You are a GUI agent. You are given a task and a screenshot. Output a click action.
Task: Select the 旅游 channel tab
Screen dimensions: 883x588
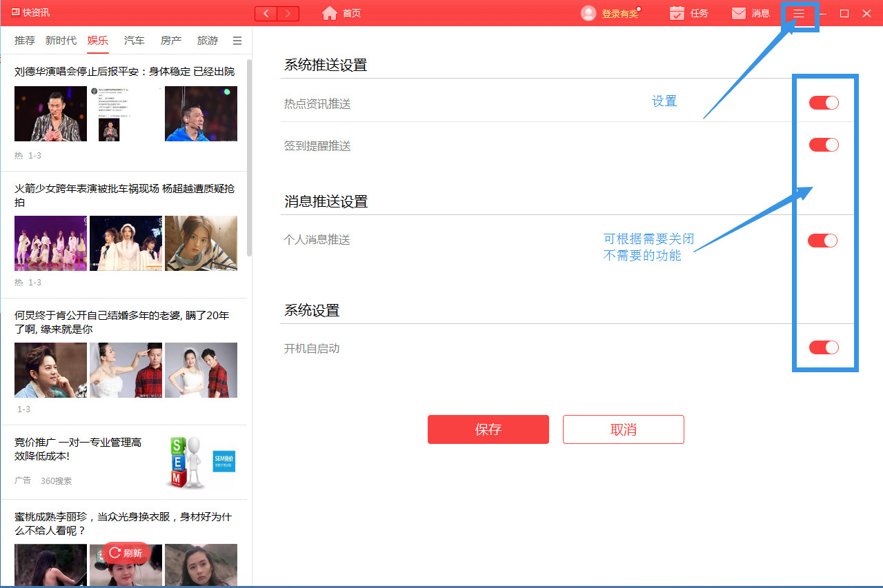[x=207, y=41]
